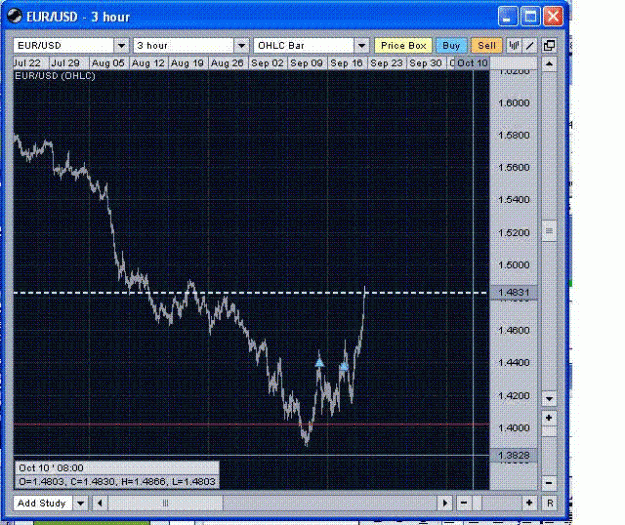
Task: Close the EUR/USD chart window
Action: tap(553, 17)
